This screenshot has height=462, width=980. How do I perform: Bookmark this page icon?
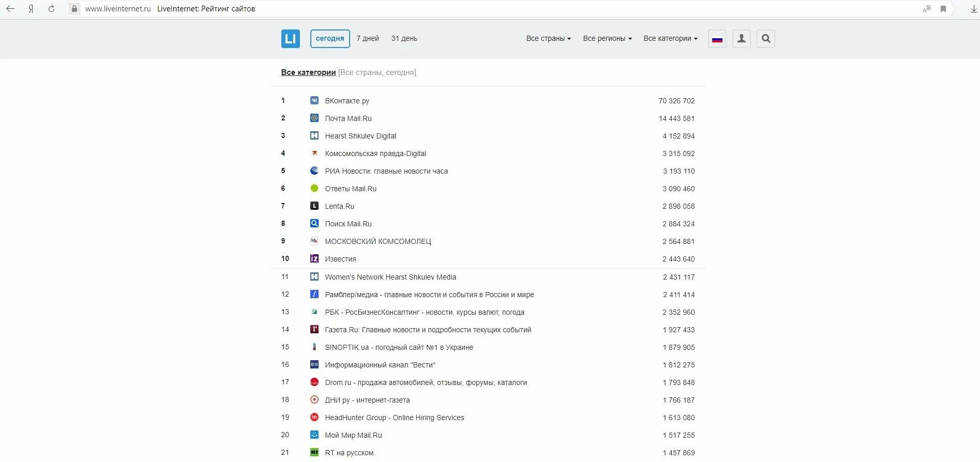[x=943, y=9]
